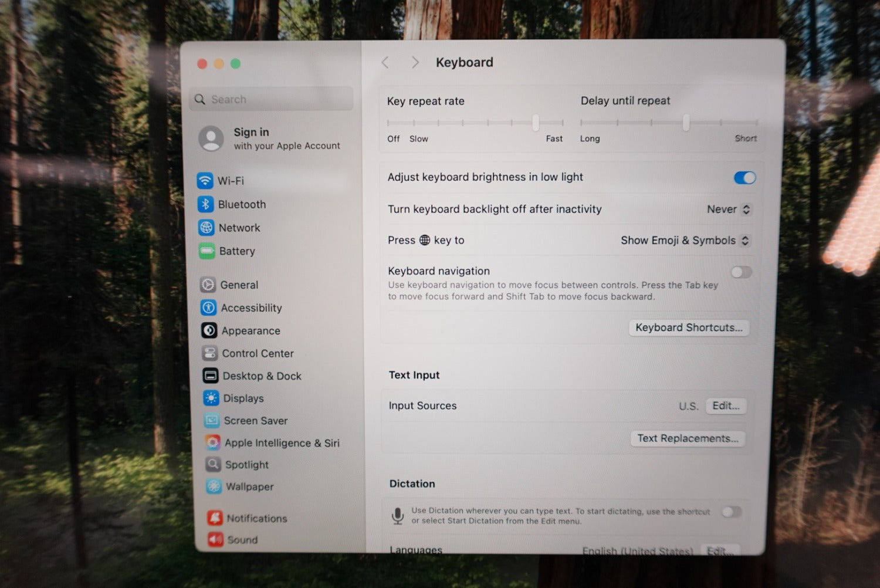Open keyboard backlight inactivity 'Never' dropdown
This screenshot has height=588, width=880.
(728, 209)
